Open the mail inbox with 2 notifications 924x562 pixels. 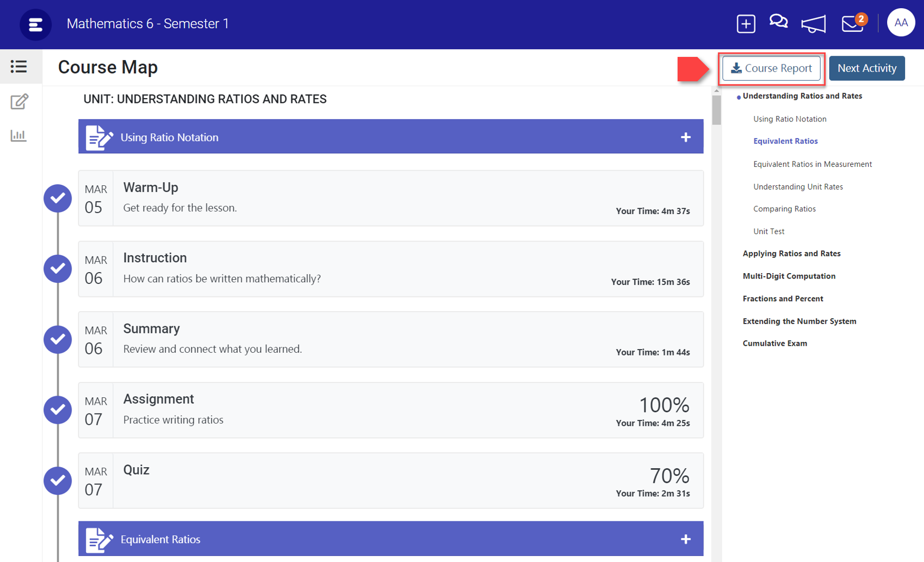click(854, 23)
